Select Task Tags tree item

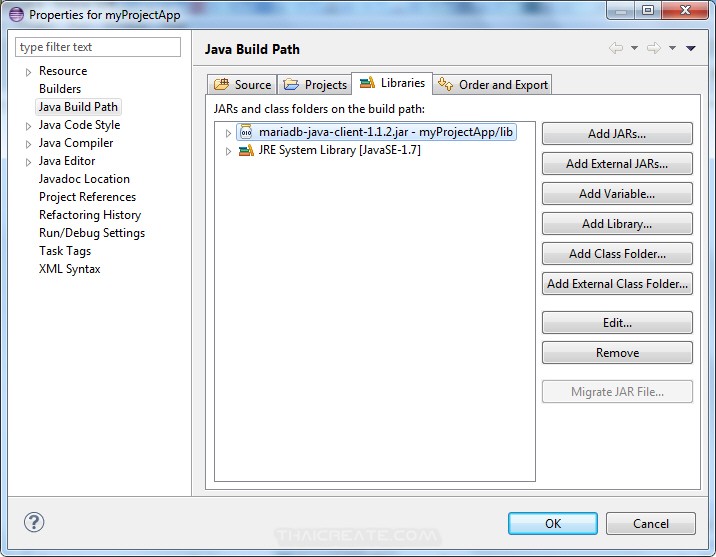tap(65, 251)
